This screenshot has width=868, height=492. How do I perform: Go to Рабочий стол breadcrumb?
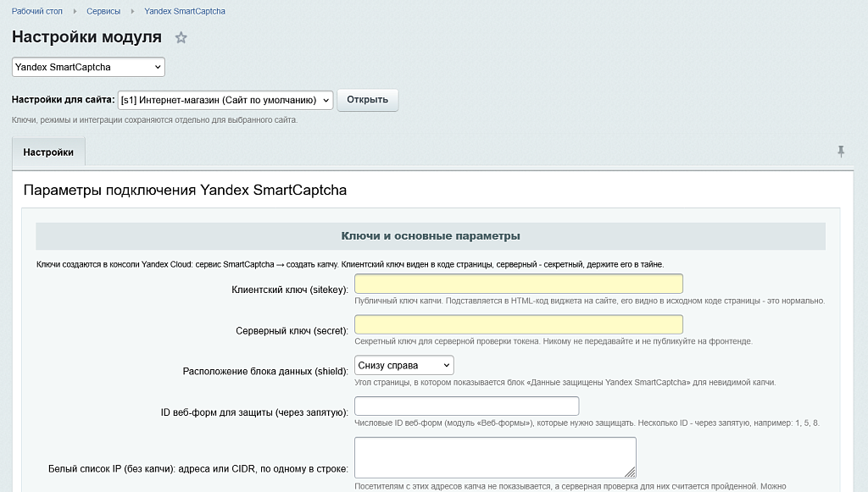coord(37,11)
